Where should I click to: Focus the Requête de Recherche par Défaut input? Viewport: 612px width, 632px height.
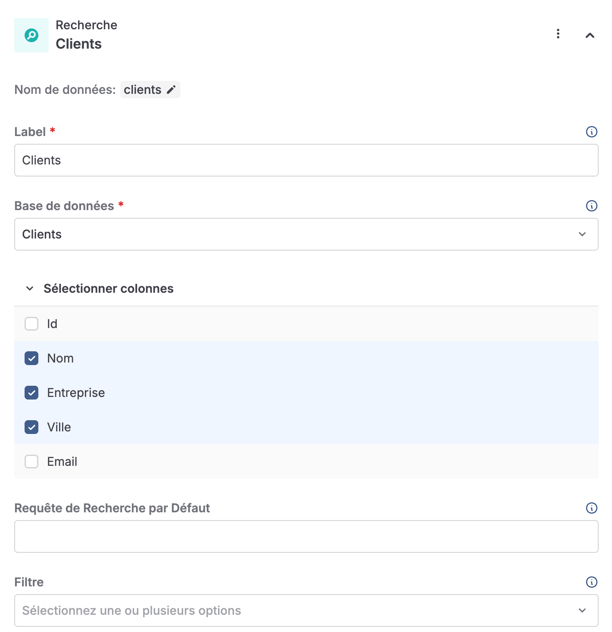click(x=306, y=536)
